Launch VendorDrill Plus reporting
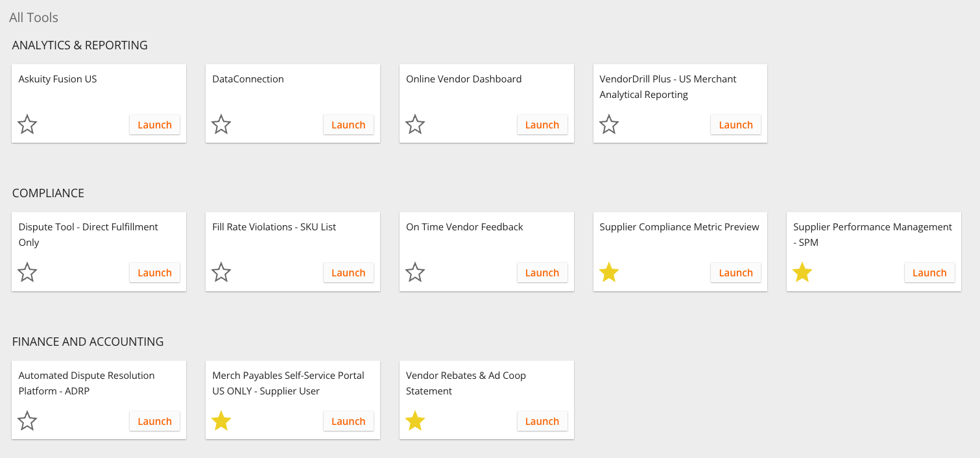 pyautogui.click(x=735, y=125)
